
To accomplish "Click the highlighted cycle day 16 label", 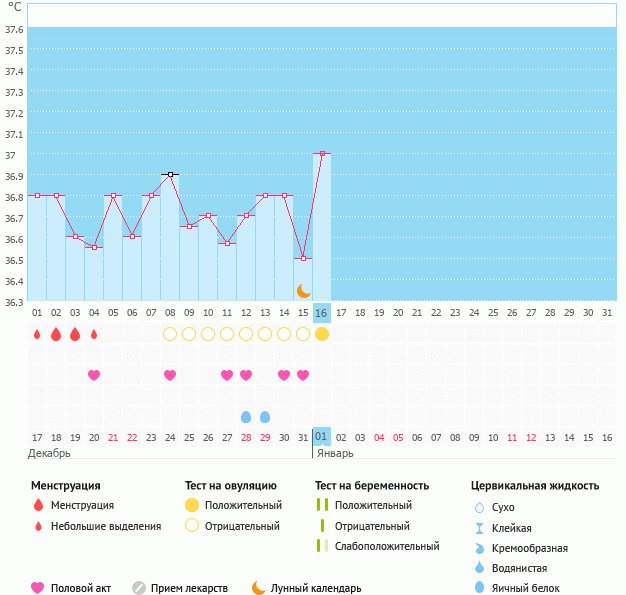I will [322, 313].
